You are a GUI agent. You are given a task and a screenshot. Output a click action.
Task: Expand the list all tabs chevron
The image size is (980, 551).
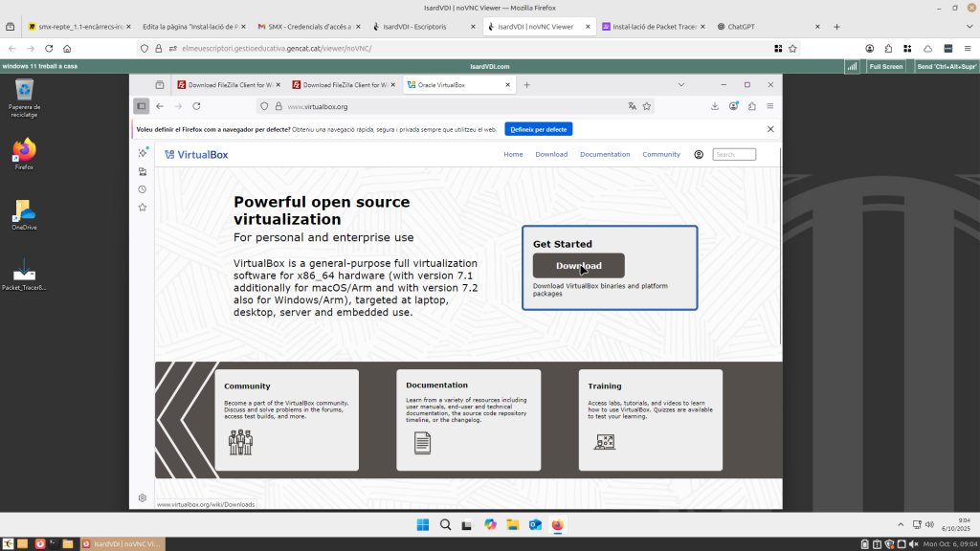[681, 85]
